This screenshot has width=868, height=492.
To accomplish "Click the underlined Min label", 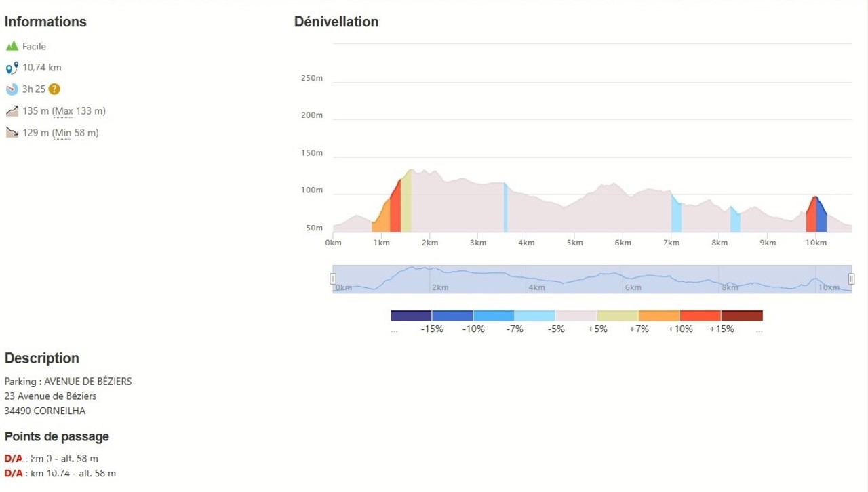I will tap(62, 133).
